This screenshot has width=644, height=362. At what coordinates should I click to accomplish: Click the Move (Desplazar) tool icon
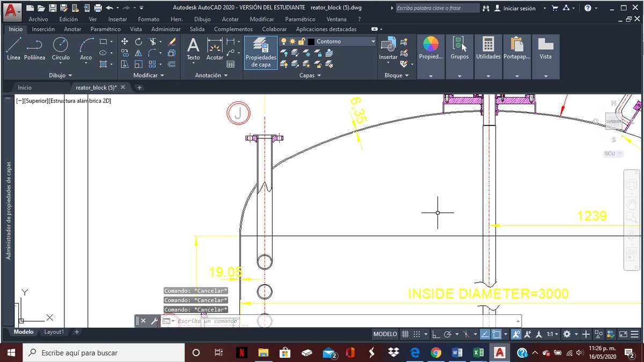[125, 42]
